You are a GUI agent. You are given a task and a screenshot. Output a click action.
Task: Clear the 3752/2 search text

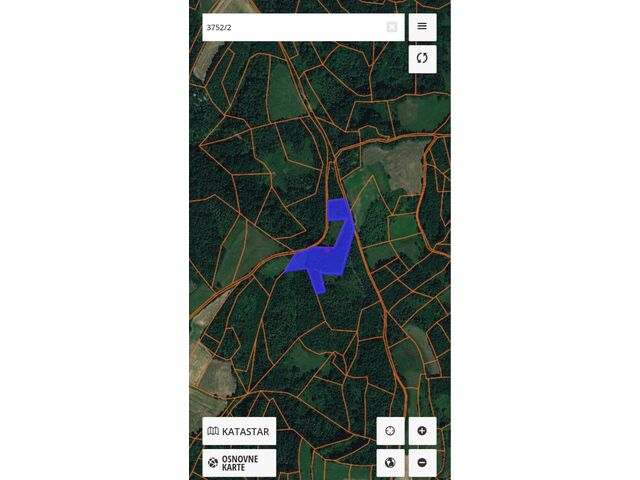391,27
